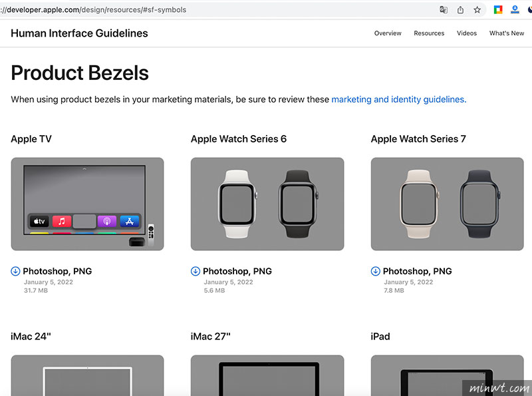This screenshot has height=396, width=532.
Task: Open the What's New tab
Action: coord(507,33)
